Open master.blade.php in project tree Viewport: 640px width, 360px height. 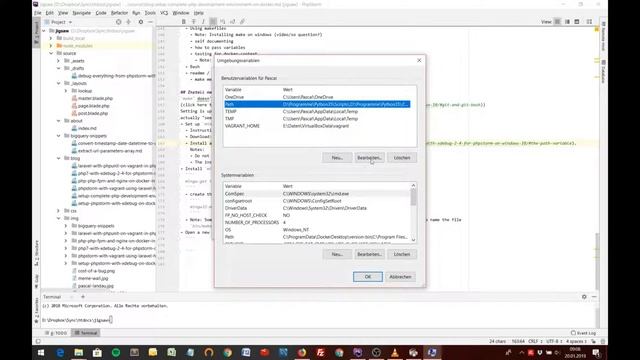click(x=95, y=98)
